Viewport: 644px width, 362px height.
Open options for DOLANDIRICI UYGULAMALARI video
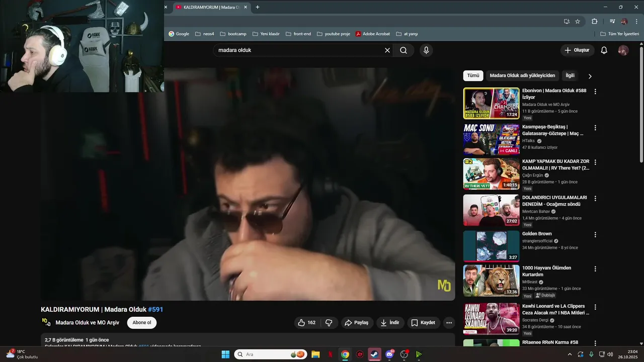click(595, 199)
